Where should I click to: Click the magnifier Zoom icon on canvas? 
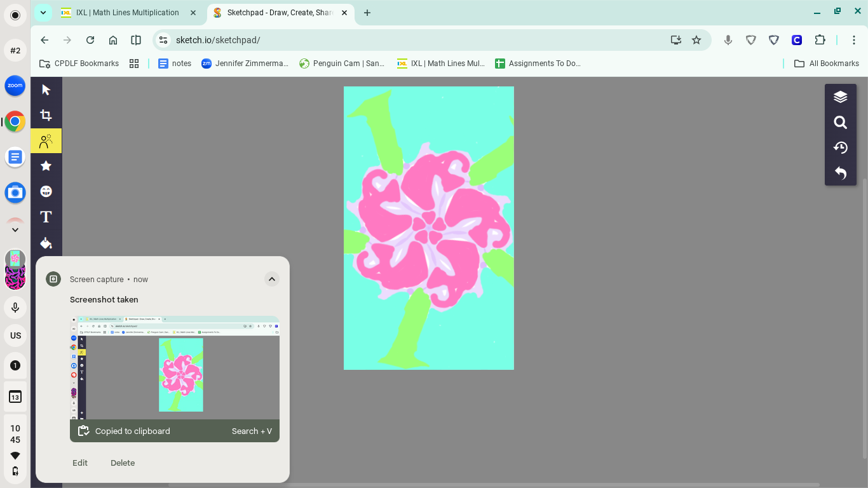pyautogui.click(x=841, y=122)
